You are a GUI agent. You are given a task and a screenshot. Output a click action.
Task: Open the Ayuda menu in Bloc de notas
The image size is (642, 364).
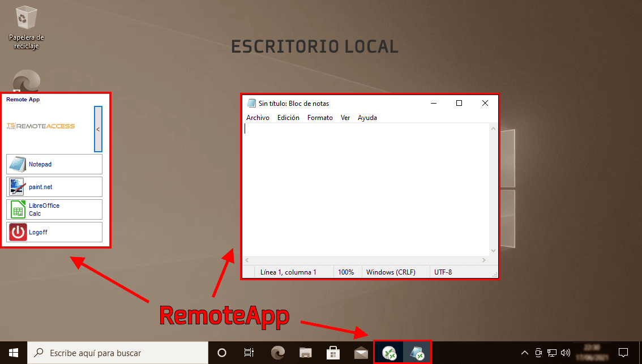tap(367, 118)
